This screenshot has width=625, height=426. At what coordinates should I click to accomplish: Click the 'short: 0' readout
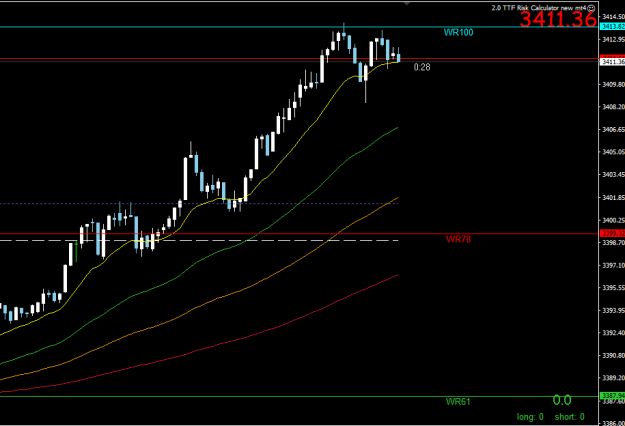point(570,417)
